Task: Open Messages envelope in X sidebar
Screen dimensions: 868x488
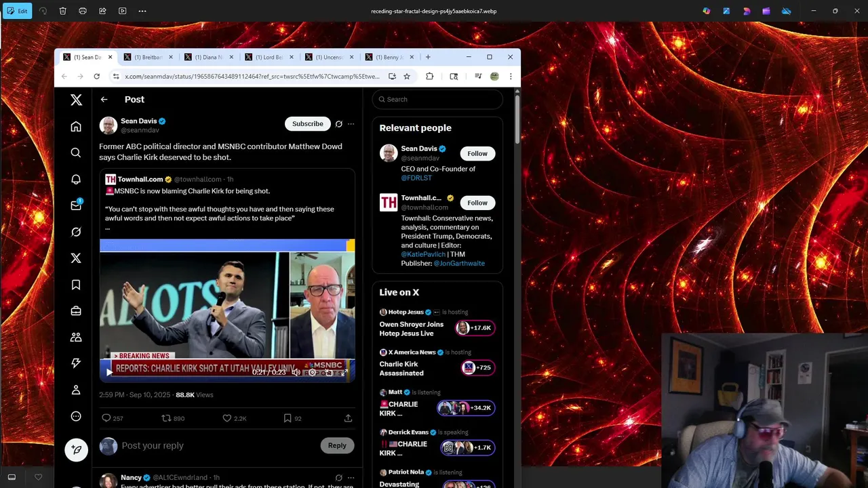Action: (x=76, y=205)
